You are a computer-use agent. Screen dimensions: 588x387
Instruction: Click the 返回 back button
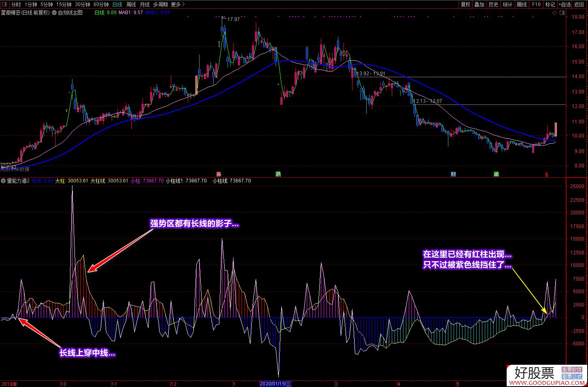(579, 4)
